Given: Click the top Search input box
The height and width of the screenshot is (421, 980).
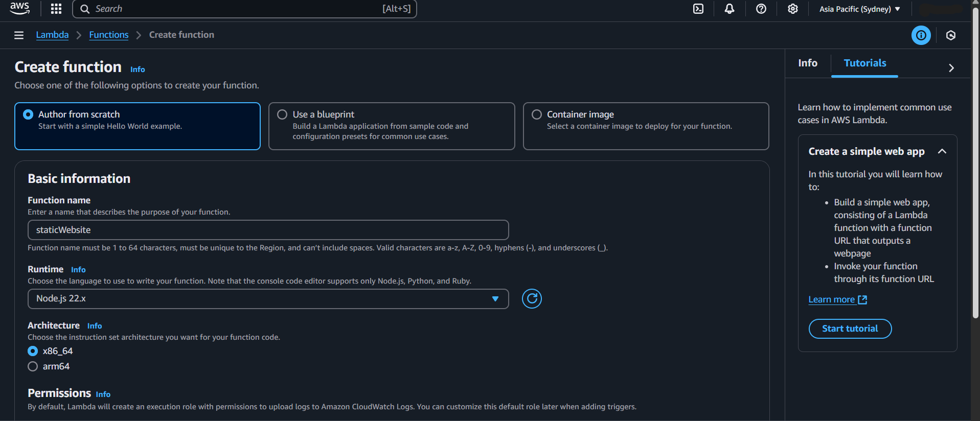Looking at the screenshot, I should [244, 9].
